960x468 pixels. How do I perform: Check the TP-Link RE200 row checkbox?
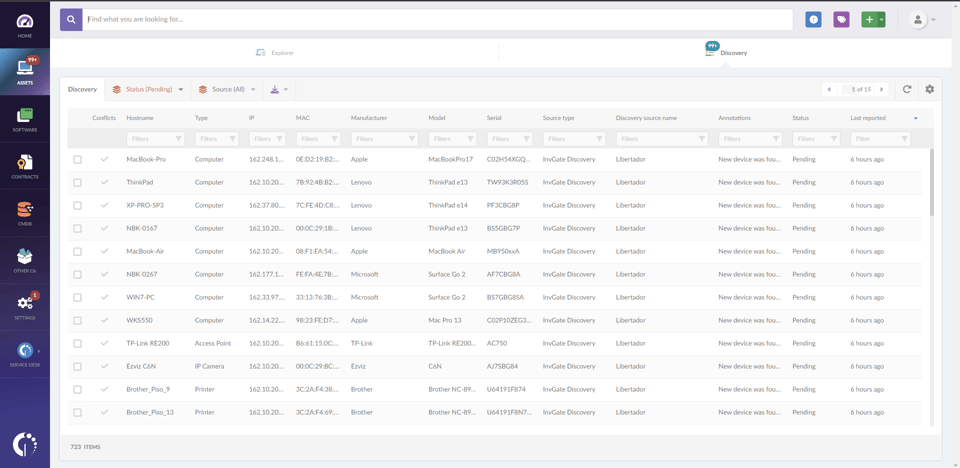pyautogui.click(x=77, y=344)
